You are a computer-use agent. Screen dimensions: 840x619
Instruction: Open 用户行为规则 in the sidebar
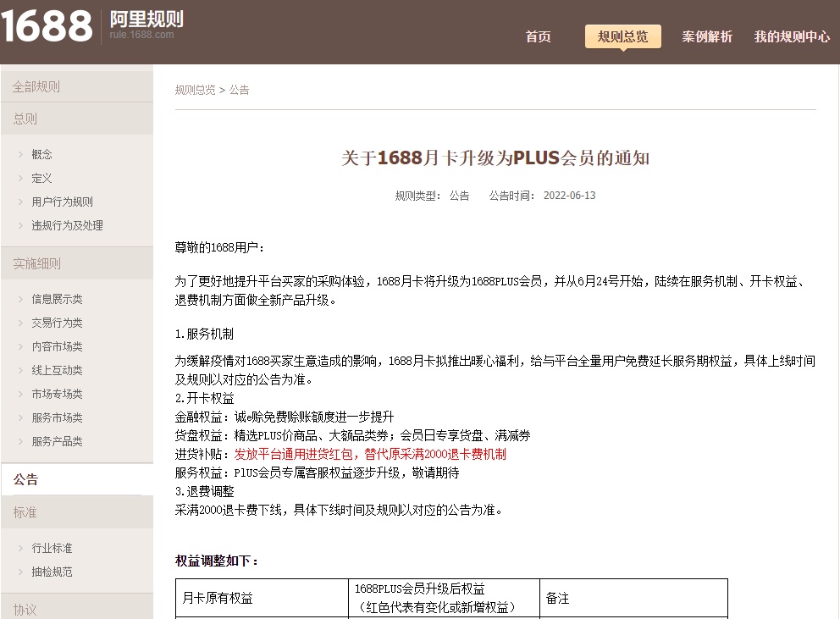tap(62, 202)
